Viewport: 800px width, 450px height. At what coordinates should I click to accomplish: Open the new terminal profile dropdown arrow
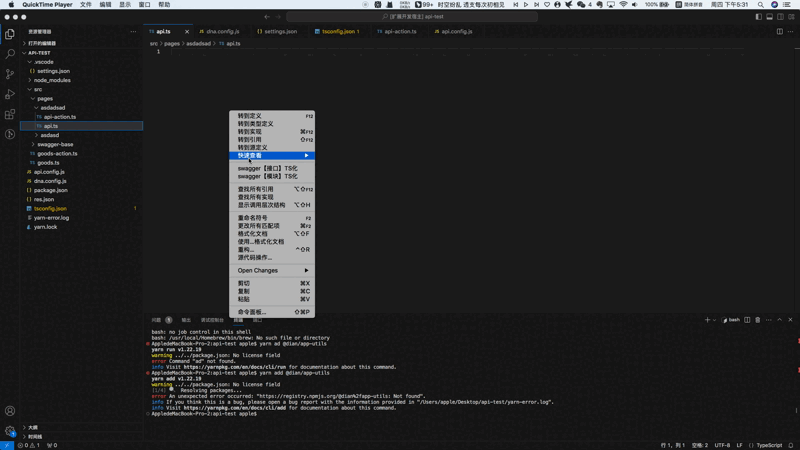pyautogui.click(x=714, y=320)
